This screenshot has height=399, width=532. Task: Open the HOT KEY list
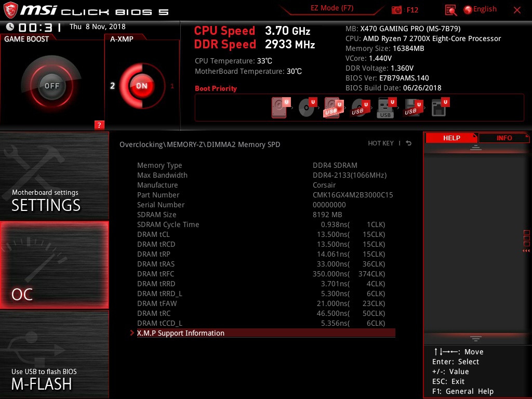381,143
